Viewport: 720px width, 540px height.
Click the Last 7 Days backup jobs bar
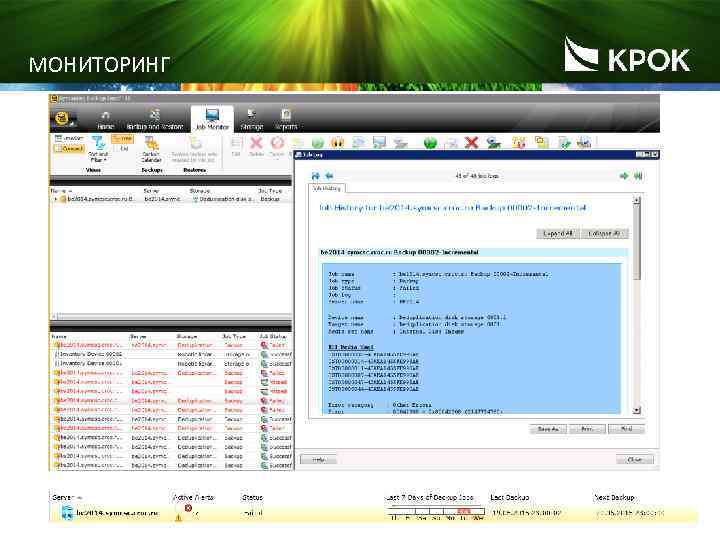[x=436, y=511]
